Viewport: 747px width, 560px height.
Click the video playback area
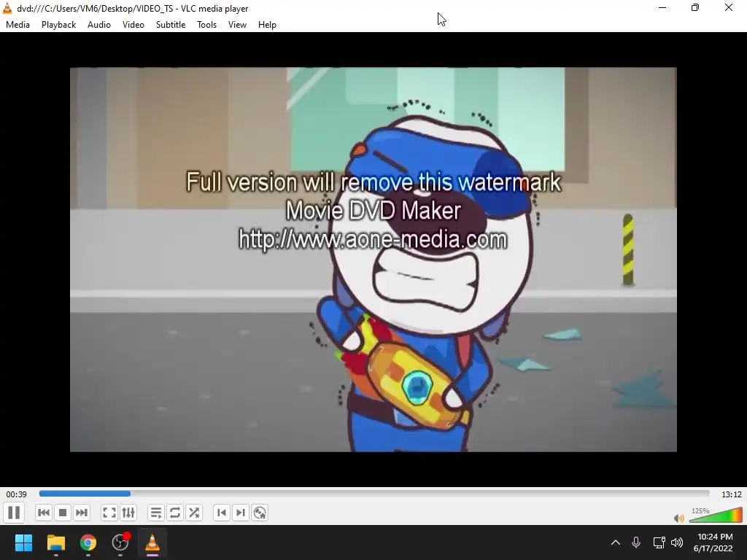[x=373, y=260]
